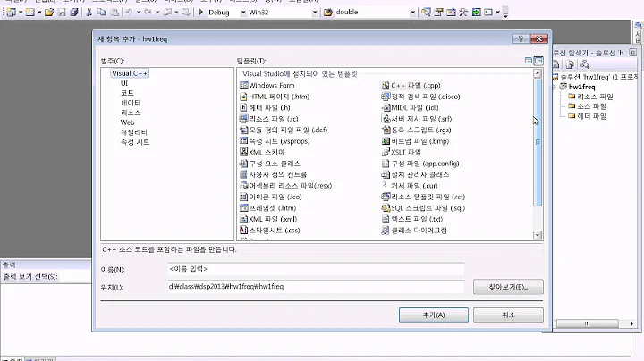The width and height of the screenshot is (644, 361).
Task: Select the 데이터 category
Action: [131, 103]
